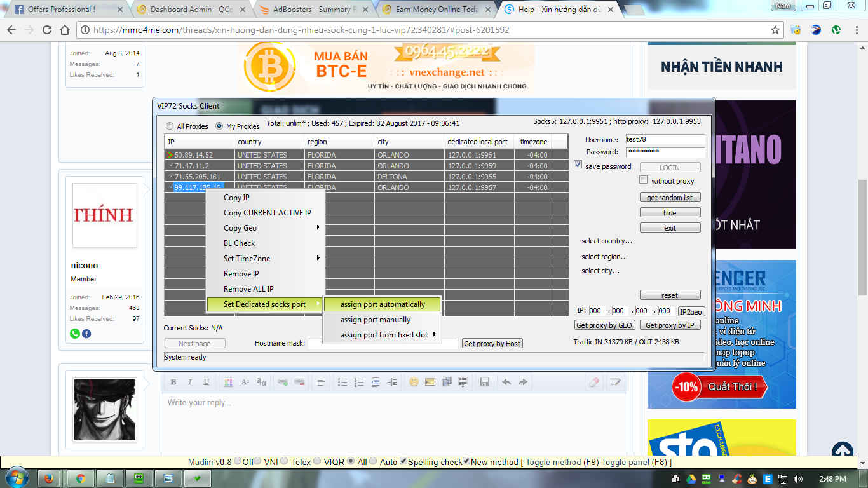Insert media via editor toolbar
868x488 pixels.
[447, 382]
